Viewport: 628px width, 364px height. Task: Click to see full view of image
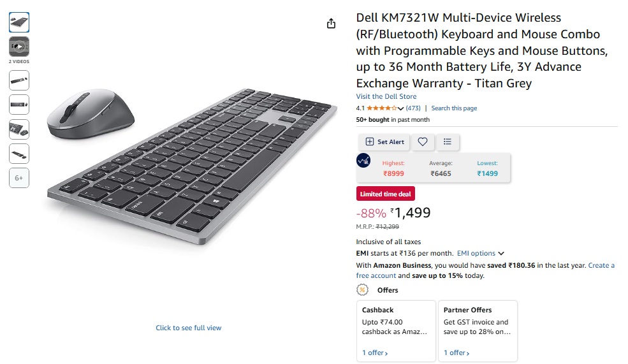(189, 328)
